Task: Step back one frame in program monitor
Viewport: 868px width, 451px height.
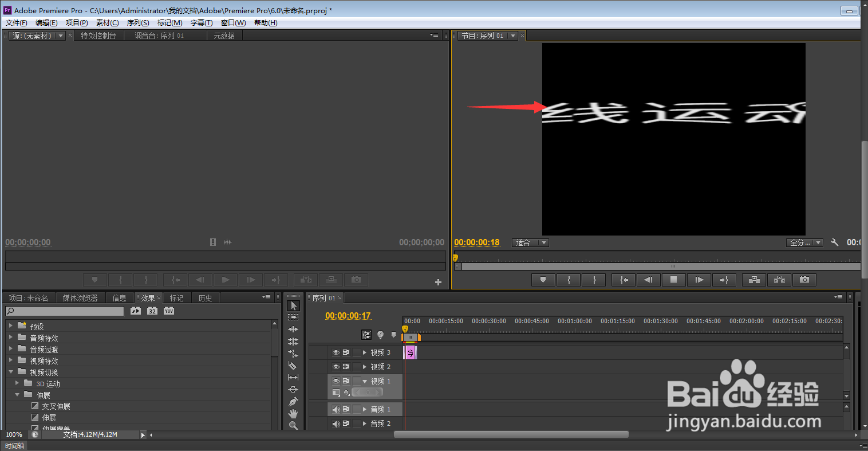Action: [648, 280]
